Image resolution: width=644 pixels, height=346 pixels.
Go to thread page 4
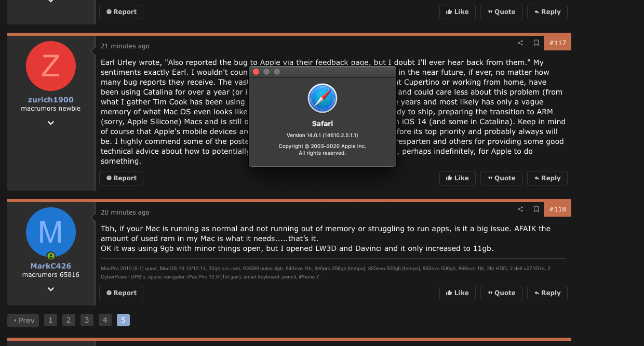click(105, 320)
